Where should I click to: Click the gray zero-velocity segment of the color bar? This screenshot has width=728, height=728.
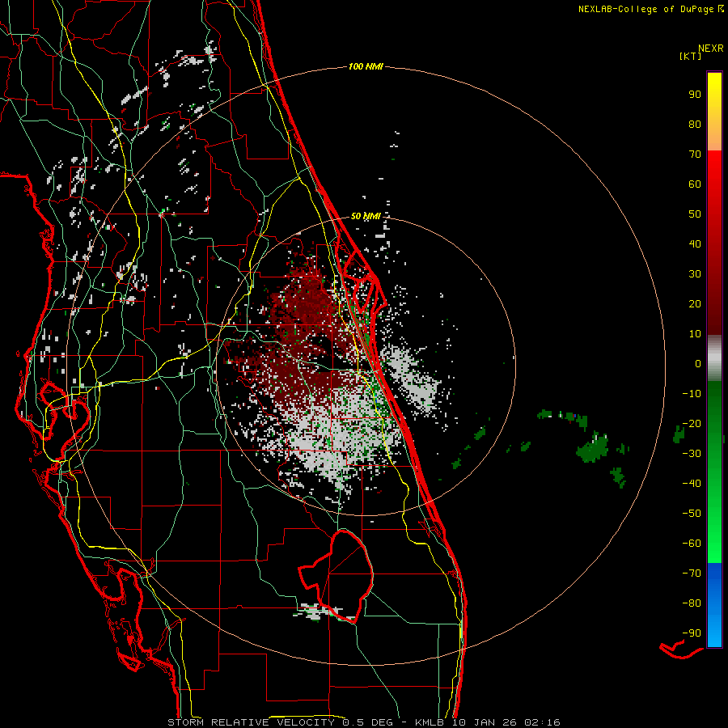714,358
